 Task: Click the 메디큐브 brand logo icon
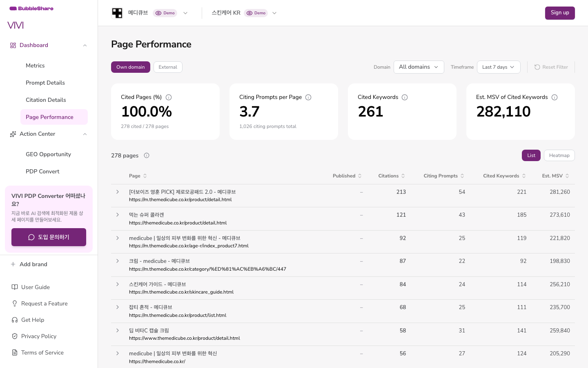117,13
